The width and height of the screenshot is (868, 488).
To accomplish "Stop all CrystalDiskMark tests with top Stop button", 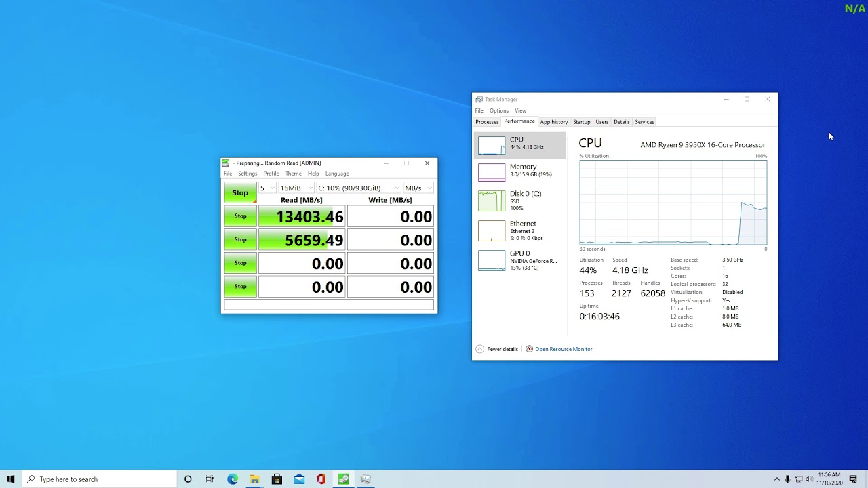I will [240, 192].
